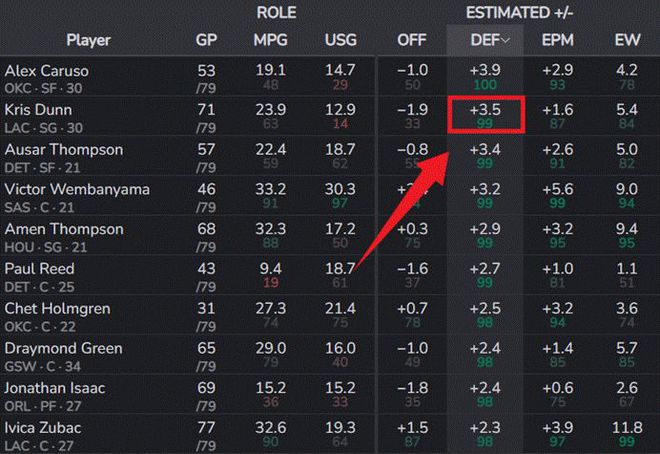Click the Player column header
Viewport: 660px width, 454px height.
[x=88, y=41]
